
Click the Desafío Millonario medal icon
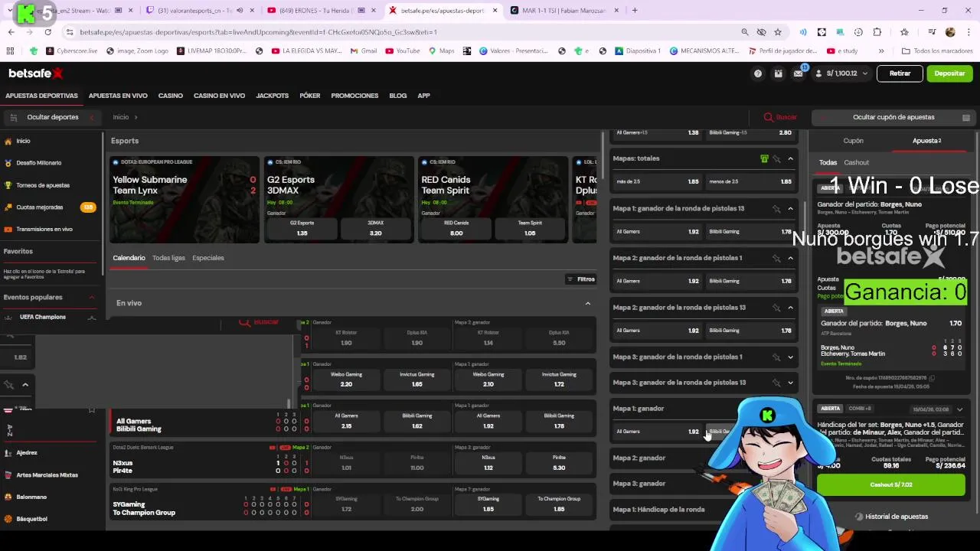click(8, 163)
